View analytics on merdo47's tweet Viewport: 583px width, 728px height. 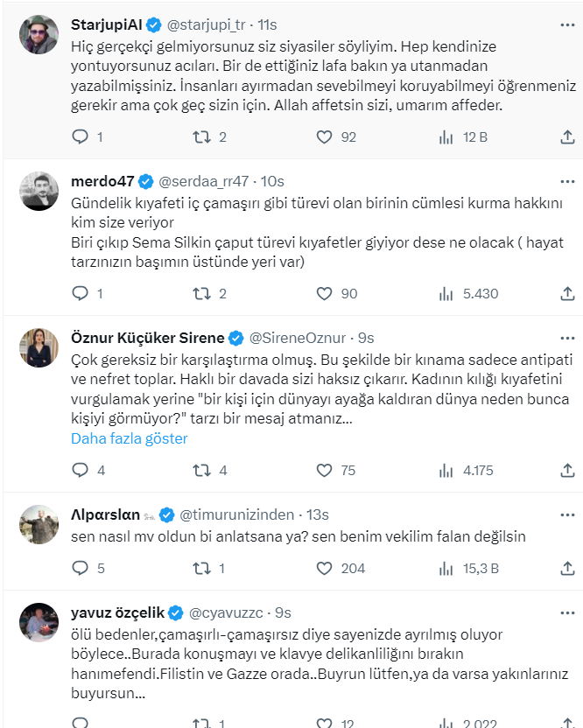pyautogui.click(x=446, y=293)
